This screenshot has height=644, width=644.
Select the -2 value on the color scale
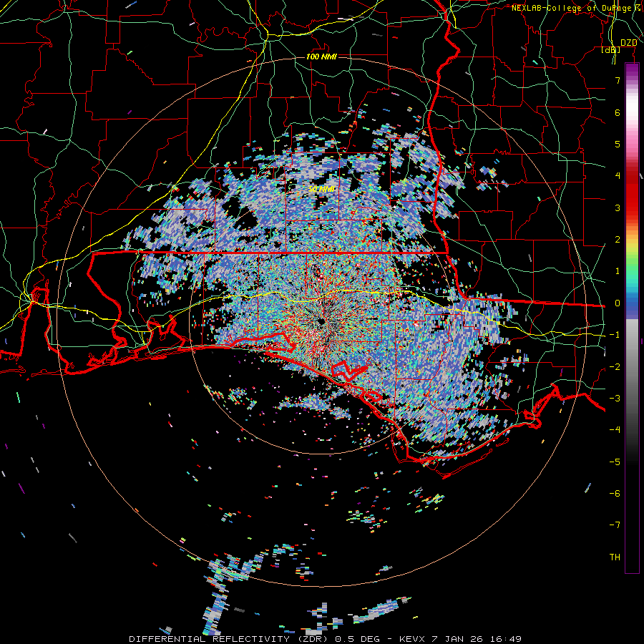tap(615, 367)
